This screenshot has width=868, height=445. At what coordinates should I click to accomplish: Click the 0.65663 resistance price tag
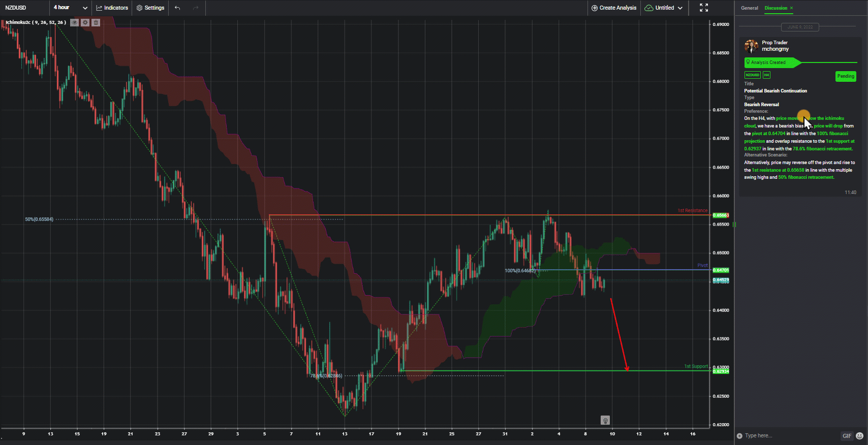(721, 215)
